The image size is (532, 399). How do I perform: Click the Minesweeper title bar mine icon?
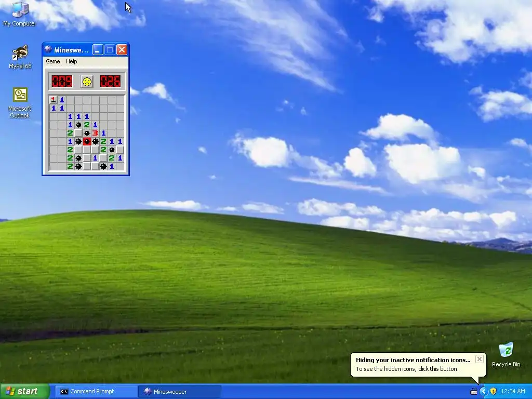[x=48, y=50]
